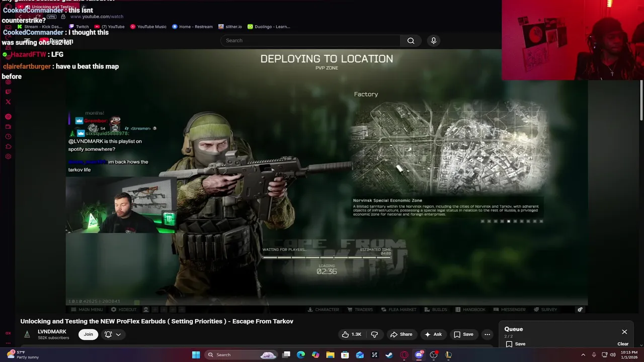
Task: Open Task View on taskbar
Action: [286, 354]
